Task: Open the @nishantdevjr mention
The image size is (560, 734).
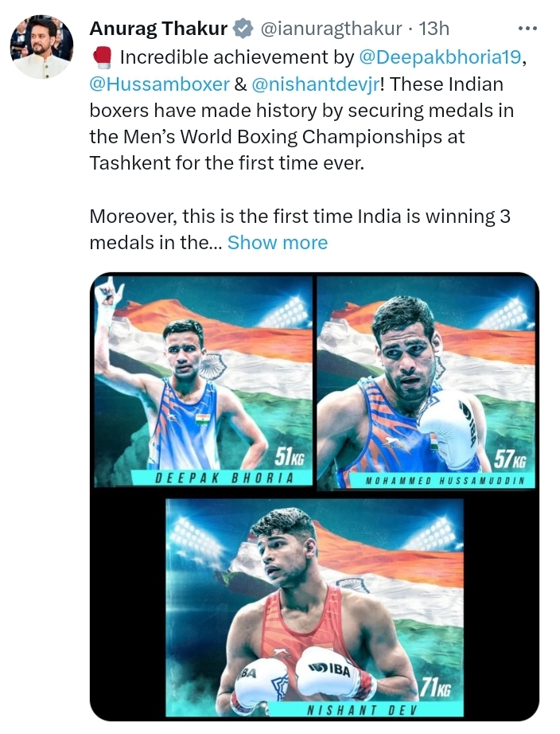Action: pos(316,84)
